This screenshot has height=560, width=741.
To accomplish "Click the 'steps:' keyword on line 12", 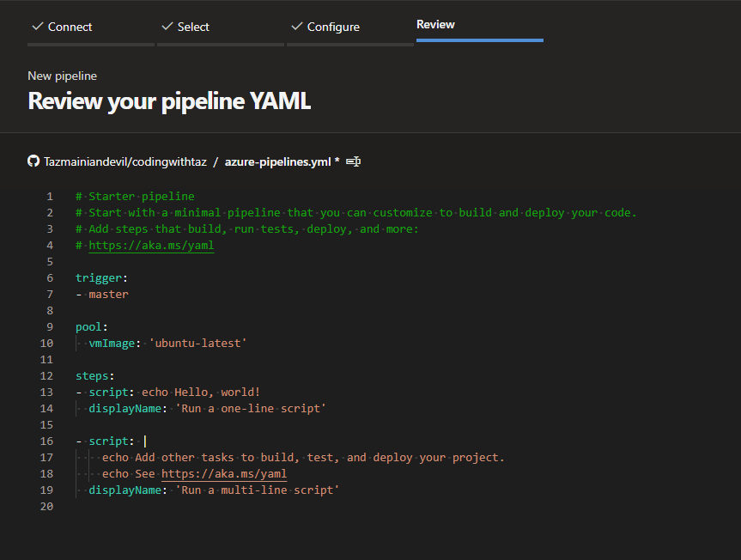I will coord(95,376).
